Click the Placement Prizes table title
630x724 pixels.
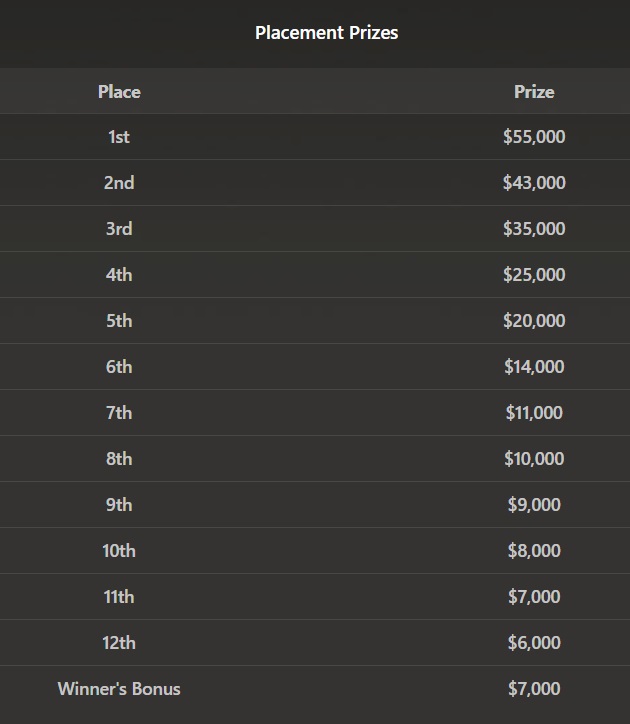click(x=326, y=33)
